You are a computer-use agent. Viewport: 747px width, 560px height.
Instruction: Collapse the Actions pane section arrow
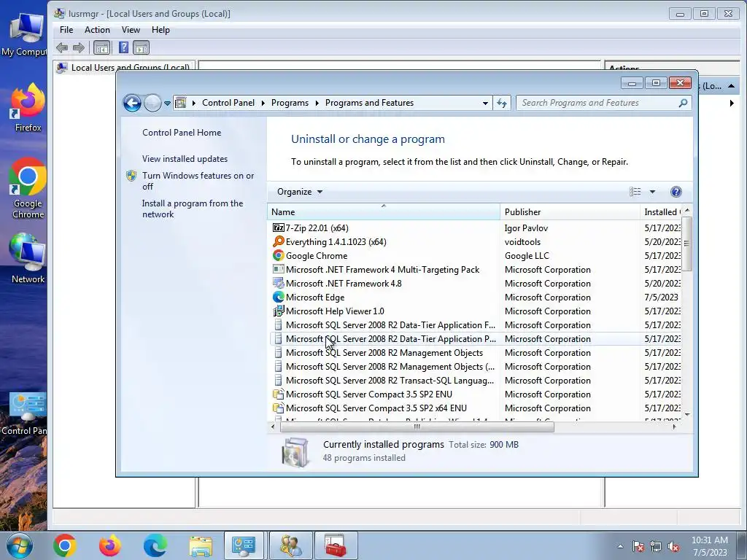pyautogui.click(x=731, y=86)
